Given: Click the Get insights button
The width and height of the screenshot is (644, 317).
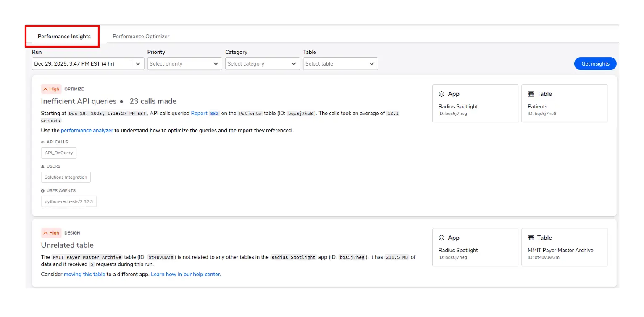Looking at the screenshot, I should (x=595, y=63).
